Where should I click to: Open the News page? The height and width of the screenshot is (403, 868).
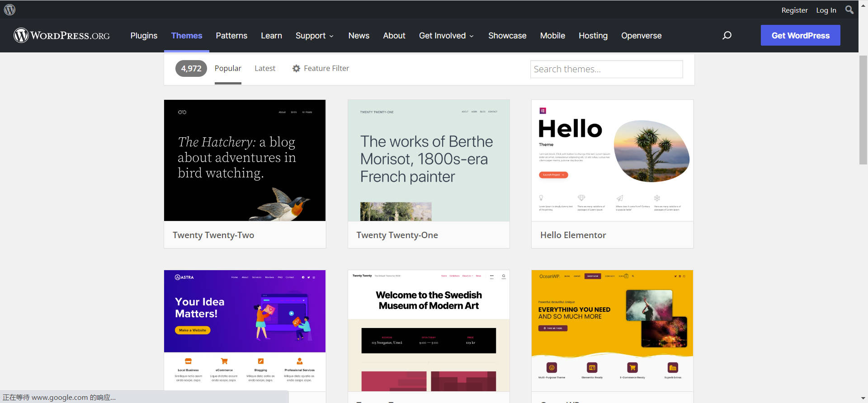359,35
